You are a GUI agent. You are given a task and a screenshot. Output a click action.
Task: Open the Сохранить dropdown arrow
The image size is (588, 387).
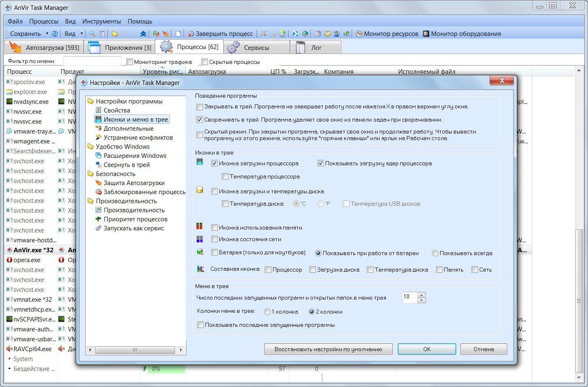point(47,34)
